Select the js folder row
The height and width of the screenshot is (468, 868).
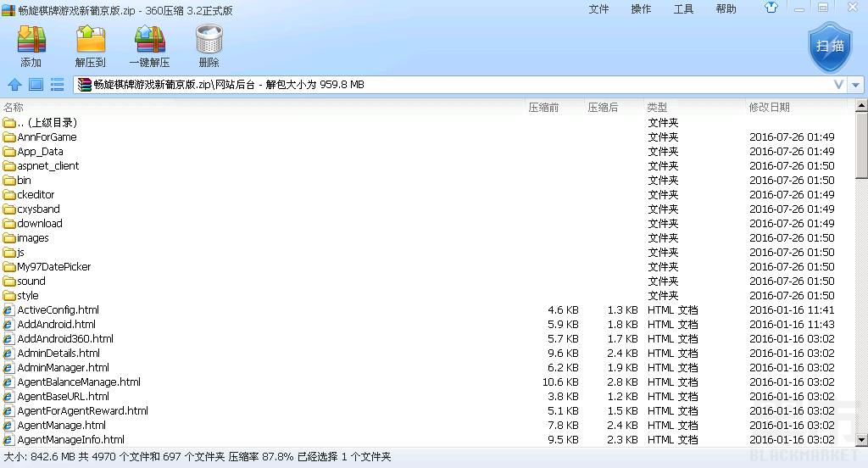pyautogui.click(x=427, y=252)
